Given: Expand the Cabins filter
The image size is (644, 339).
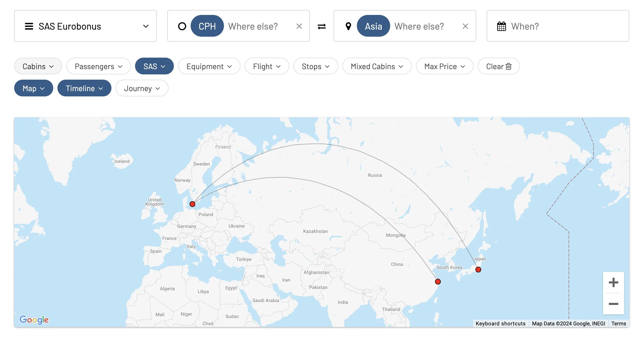Looking at the screenshot, I should coord(38,66).
